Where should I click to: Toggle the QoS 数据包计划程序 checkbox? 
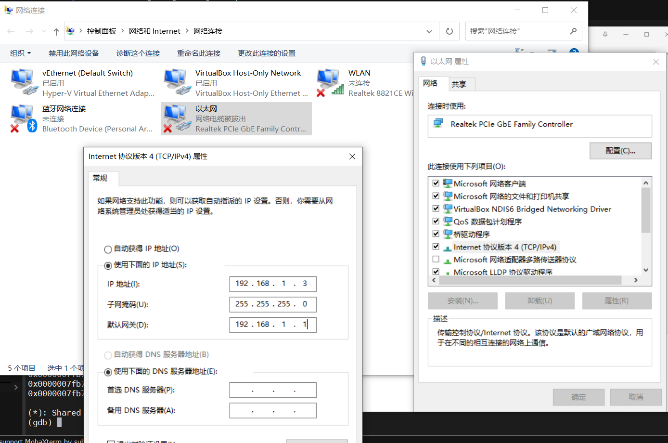point(435,221)
